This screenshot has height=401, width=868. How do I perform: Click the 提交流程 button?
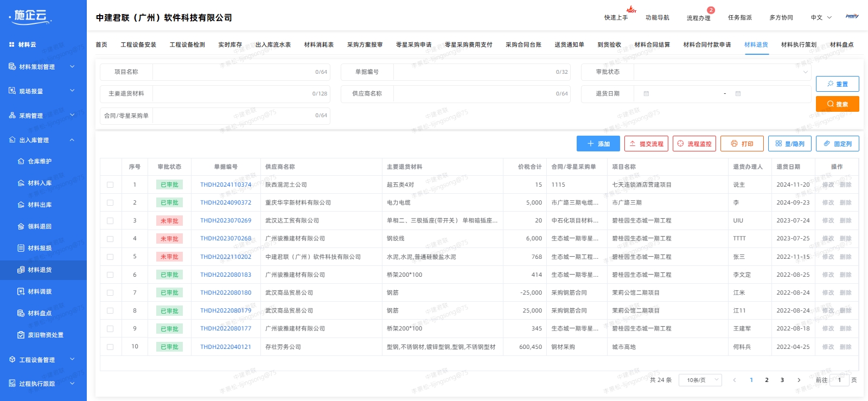646,144
